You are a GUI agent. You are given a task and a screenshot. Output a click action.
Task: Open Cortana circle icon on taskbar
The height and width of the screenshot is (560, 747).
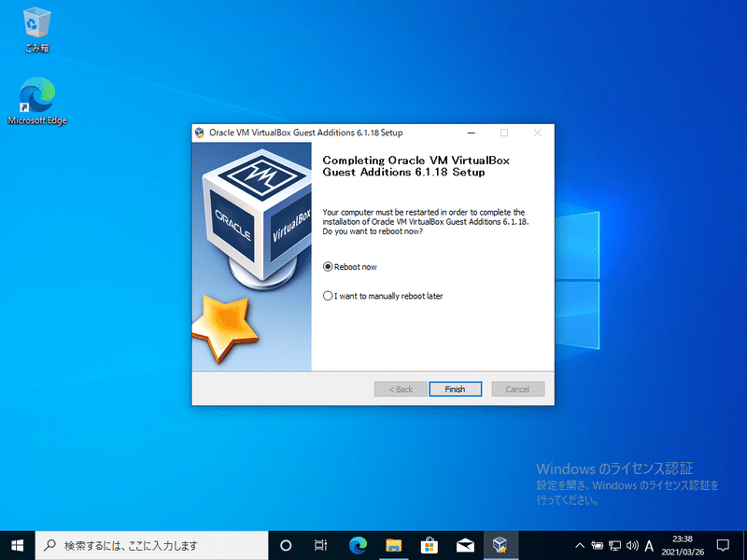pyautogui.click(x=286, y=545)
